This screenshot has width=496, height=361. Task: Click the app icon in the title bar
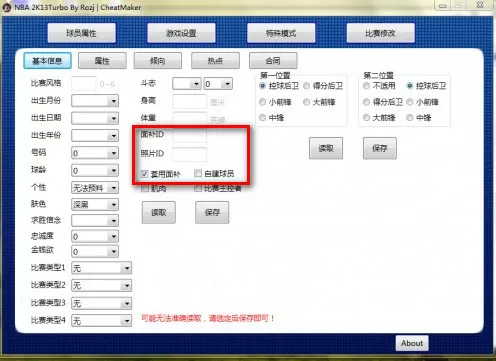[x=7, y=7]
